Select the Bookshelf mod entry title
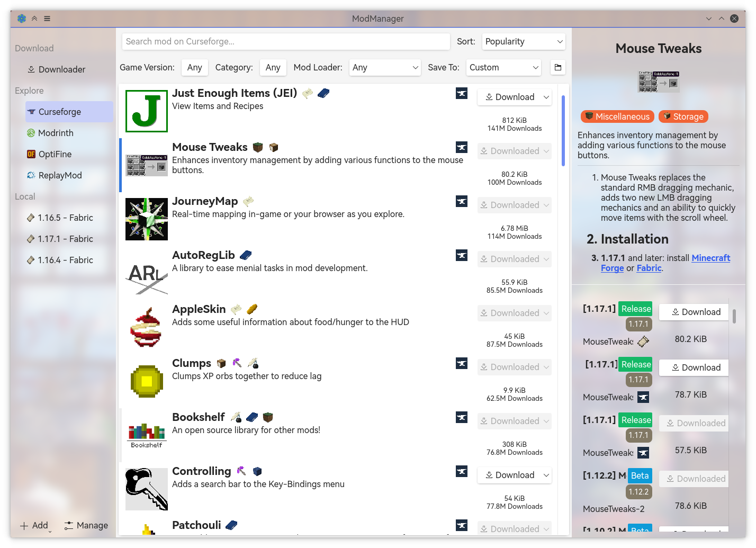Screen dimensions: 756x548 (199, 417)
